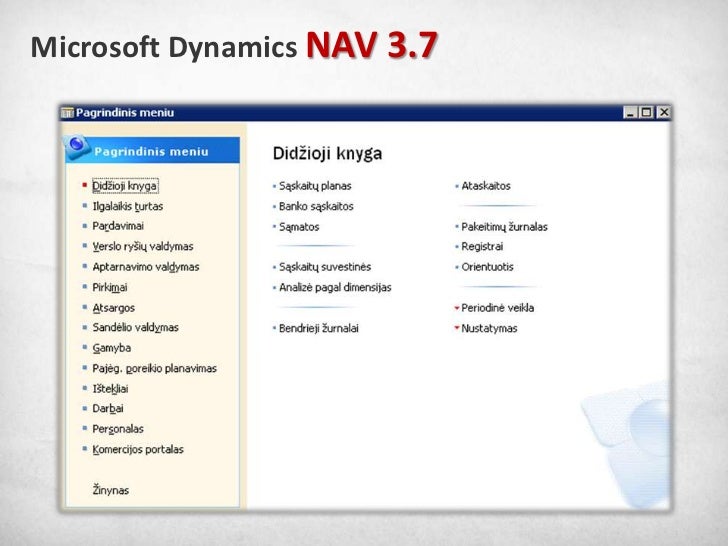The width and height of the screenshot is (728, 546).
Task: Open Sąskaitų planas
Action: coord(315,186)
